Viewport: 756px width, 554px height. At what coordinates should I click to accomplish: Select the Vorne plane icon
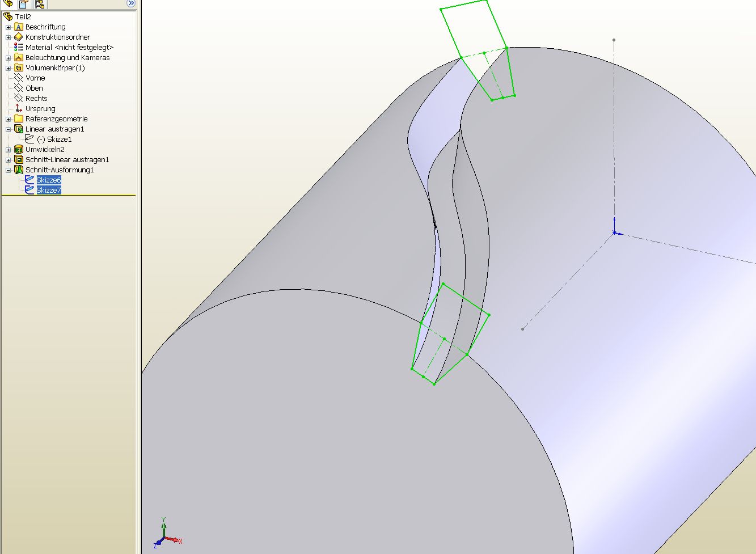point(19,78)
